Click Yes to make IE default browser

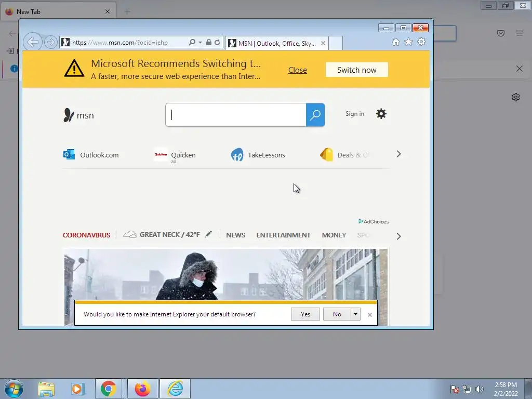tap(305, 314)
